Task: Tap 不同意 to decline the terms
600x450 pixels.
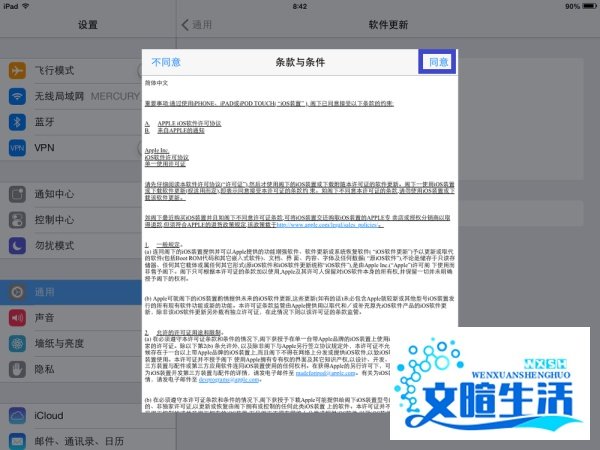Action: [166, 62]
